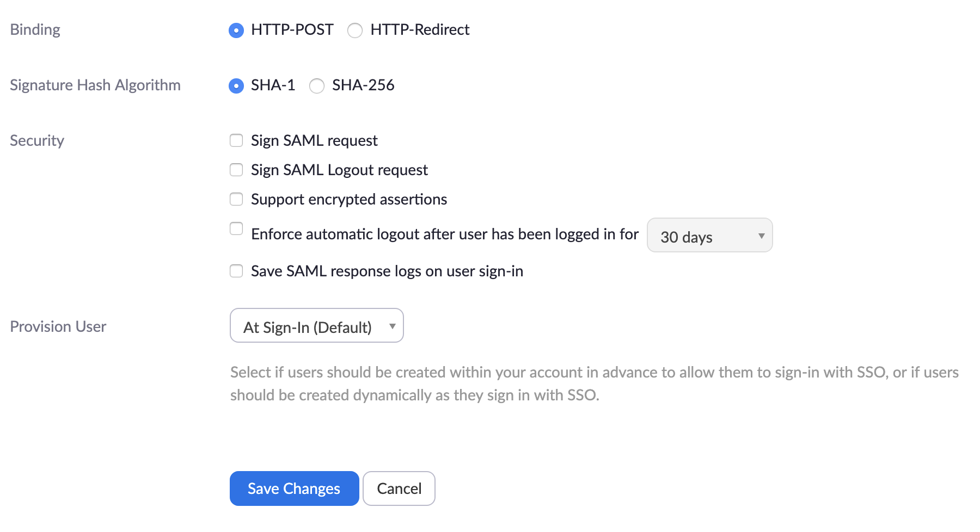Screen dimensions: 980x532
Task: Enable Save SAML response logs on sign-in
Action: (236, 270)
